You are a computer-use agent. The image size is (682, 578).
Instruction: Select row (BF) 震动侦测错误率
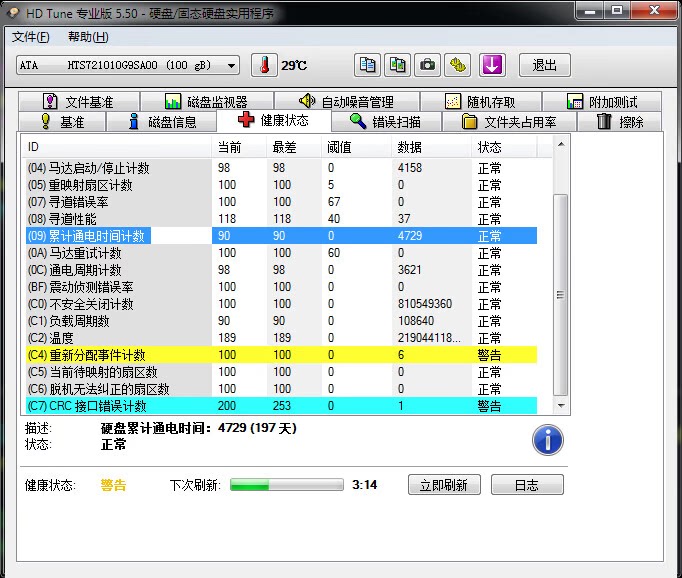281,287
